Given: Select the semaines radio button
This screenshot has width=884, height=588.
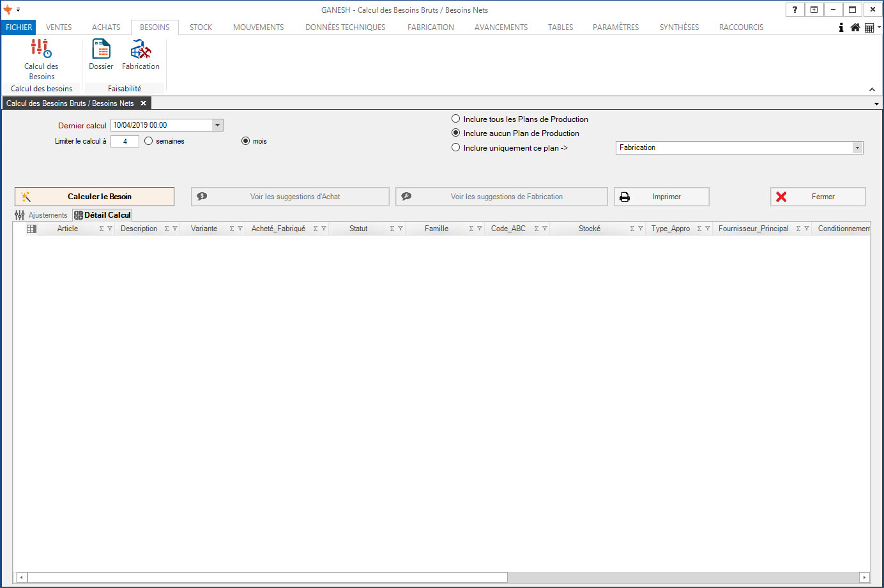Looking at the screenshot, I should pyautogui.click(x=149, y=141).
